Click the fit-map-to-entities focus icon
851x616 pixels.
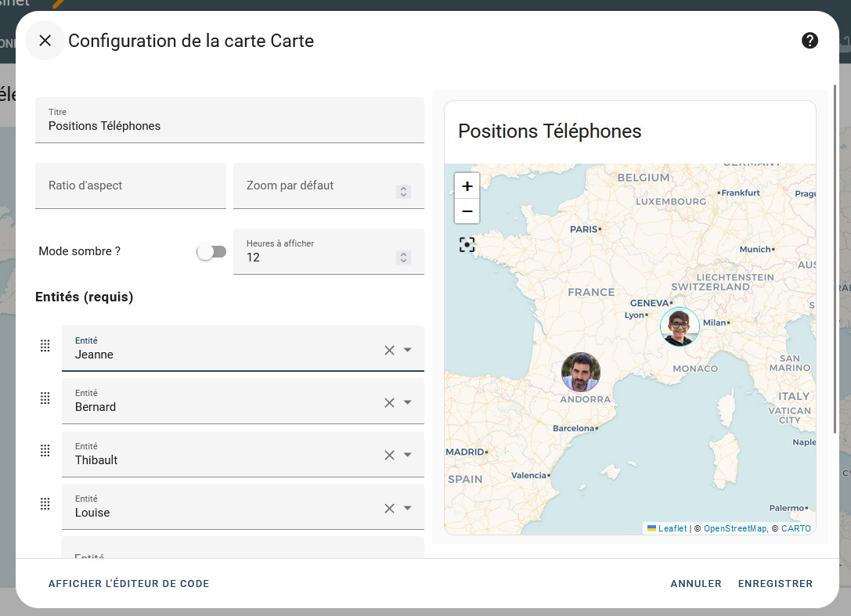click(467, 245)
